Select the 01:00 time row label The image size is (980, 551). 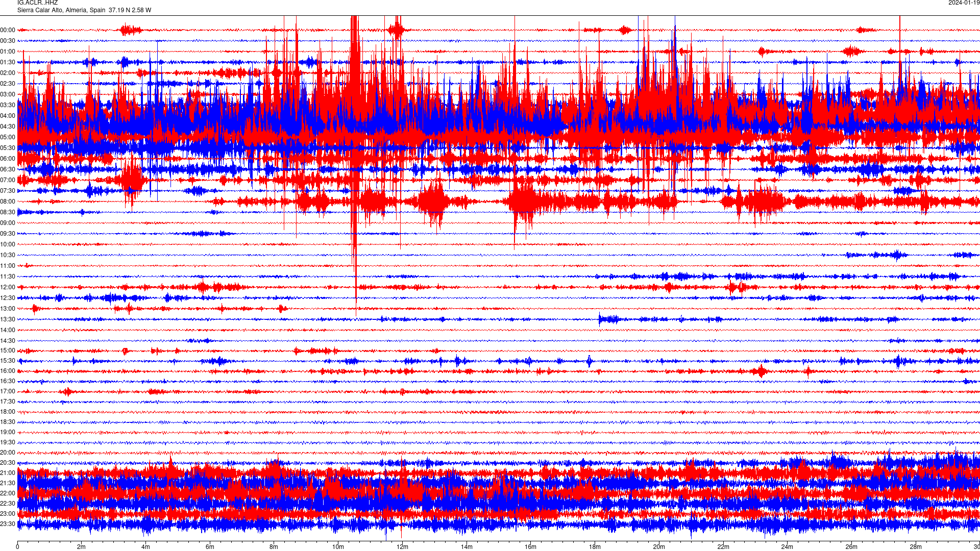(x=8, y=52)
